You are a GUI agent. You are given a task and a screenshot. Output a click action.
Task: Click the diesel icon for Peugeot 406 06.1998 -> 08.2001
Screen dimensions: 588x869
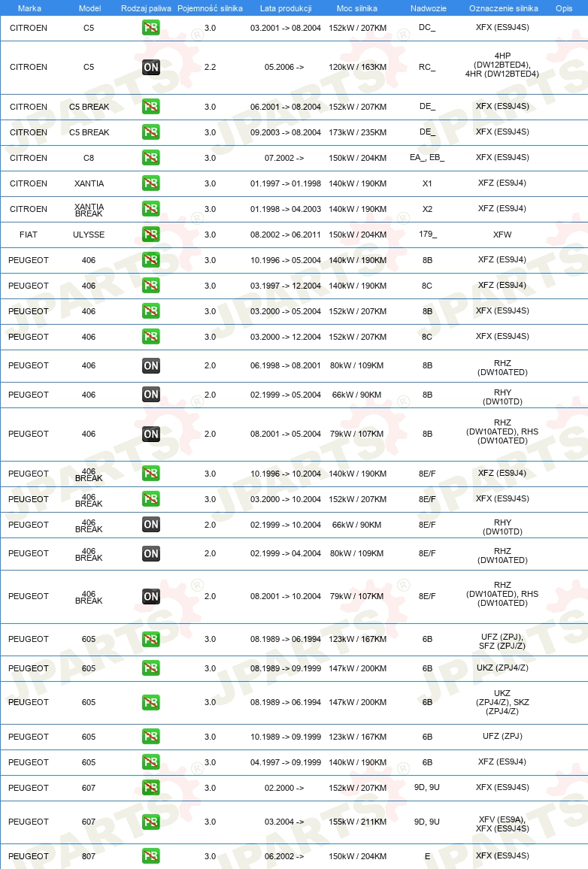150,365
